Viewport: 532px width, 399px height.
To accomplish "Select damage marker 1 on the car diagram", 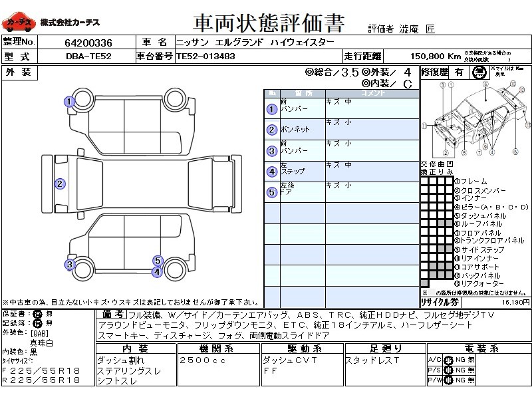I will tap(68, 102).
